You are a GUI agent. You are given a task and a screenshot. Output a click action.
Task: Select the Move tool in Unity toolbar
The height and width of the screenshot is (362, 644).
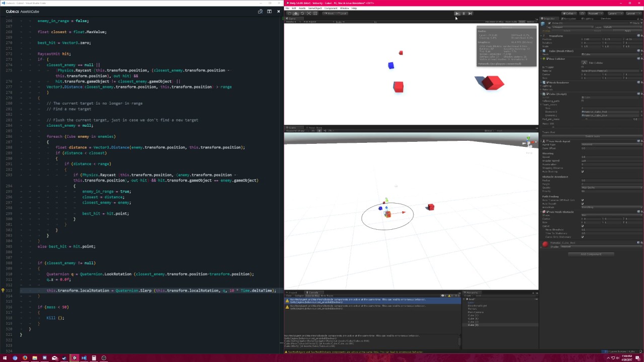point(296,14)
